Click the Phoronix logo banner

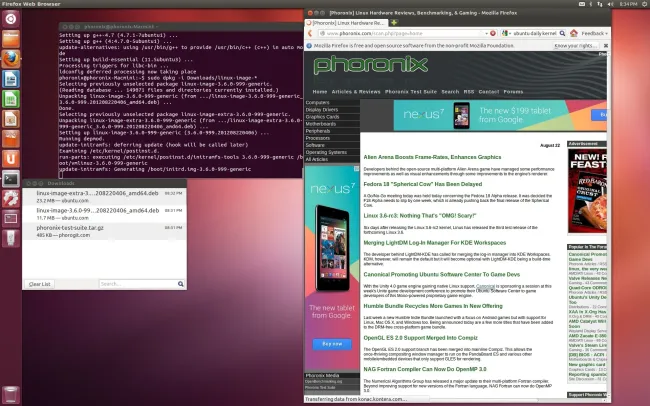point(371,65)
